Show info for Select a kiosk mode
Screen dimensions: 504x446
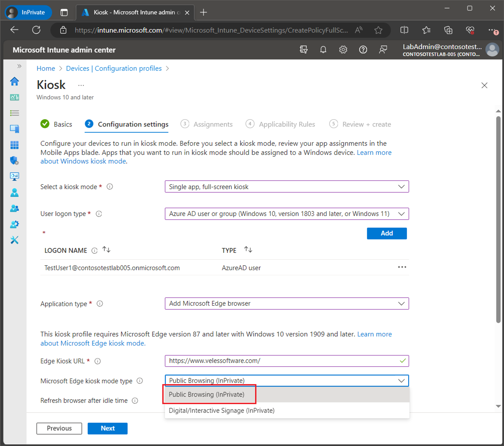click(110, 187)
